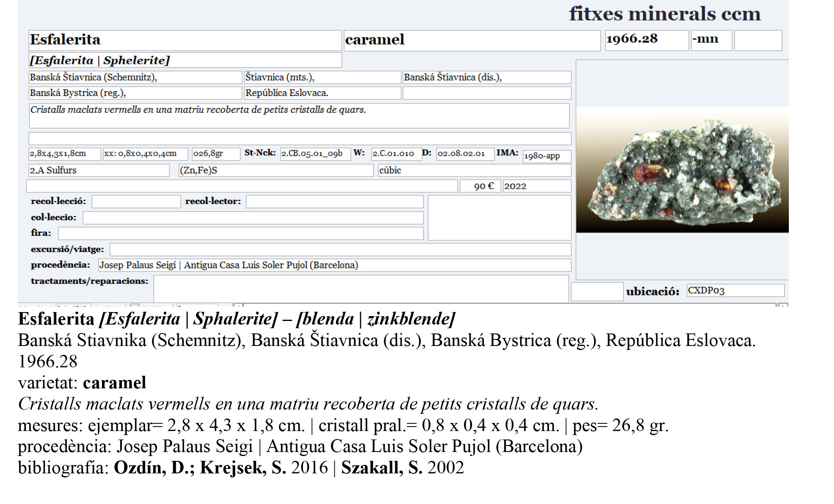This screenshot has height=504, width=834.
Task: Click the Esfalerita mineral name field
Action: coord(185,40)
